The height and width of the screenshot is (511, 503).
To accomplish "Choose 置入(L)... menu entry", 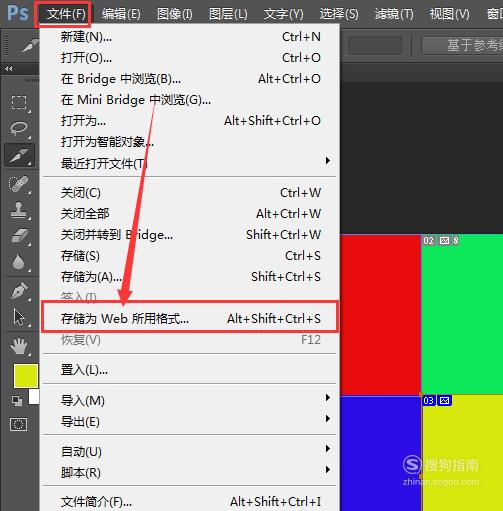I will tap(190, 370).
